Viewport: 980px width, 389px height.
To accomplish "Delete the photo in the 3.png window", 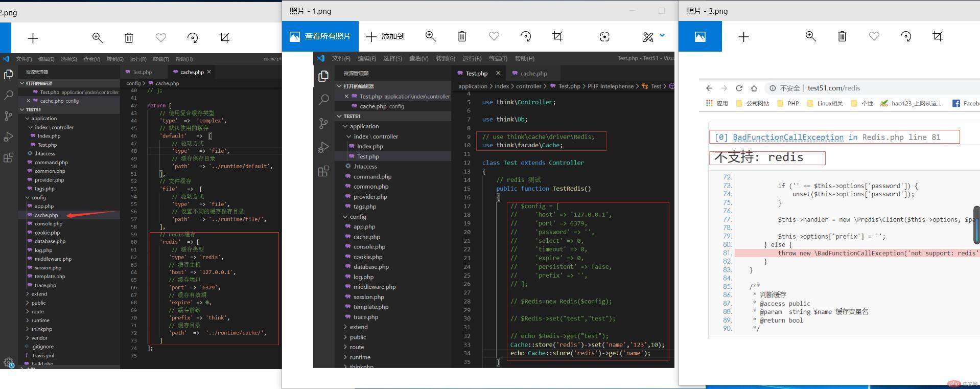I will [842, 36].
